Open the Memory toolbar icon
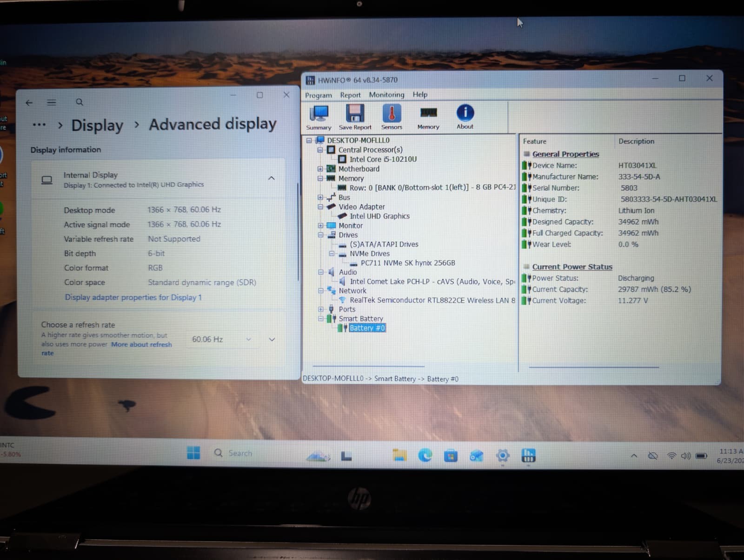The width and height of the screenshot is (744, 560). (428, 117)
